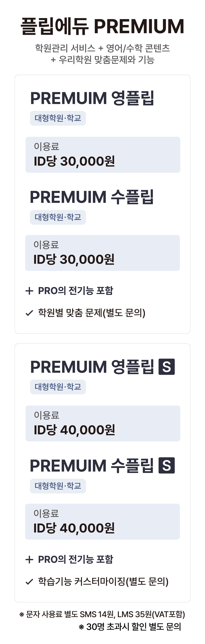
Task: Click the 30명 초과시 할인 별도 문의 note
Action: (130, 626)
